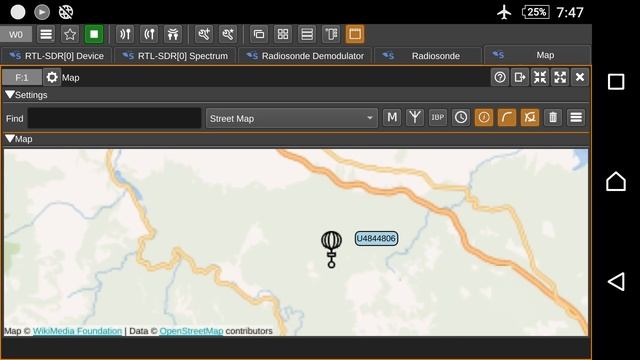Click the F:1 feature index button
The width and height of the screenshot is (640, 360).
pyautogui.click(x=22, y=78)
